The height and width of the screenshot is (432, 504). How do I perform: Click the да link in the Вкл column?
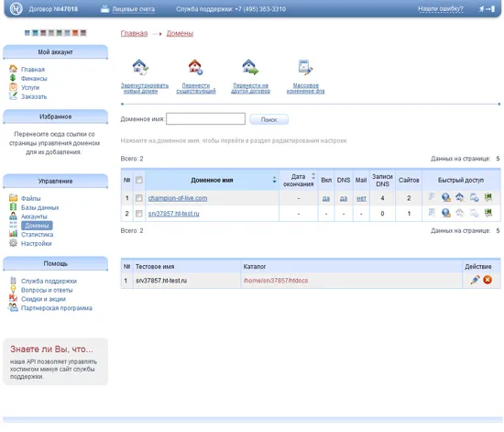[326, 198]
